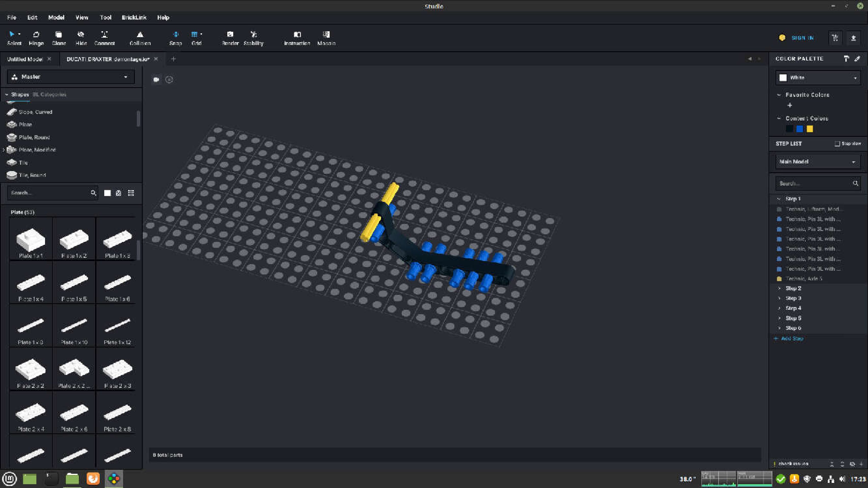Click expand-all steps icon in step list footer
The height and width of the screenshot is (488, 868).
tap(842, 464)
